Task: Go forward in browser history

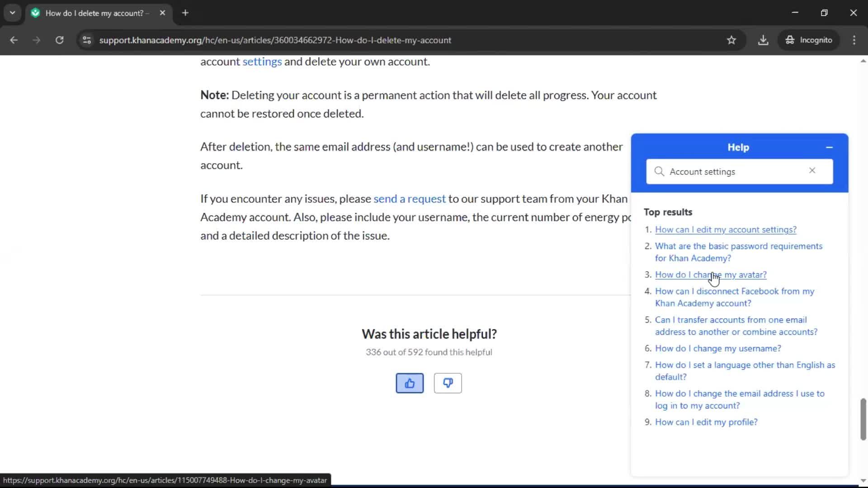Action: (x=37, y=40)
